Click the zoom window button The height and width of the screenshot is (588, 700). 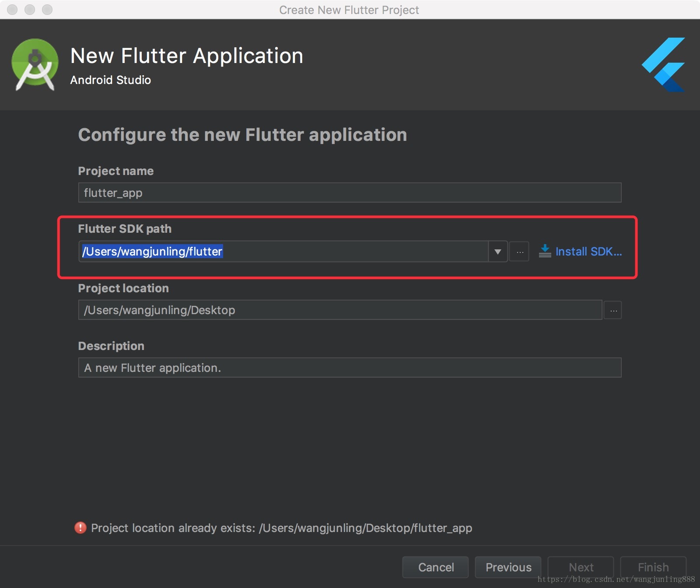[47, 9]
